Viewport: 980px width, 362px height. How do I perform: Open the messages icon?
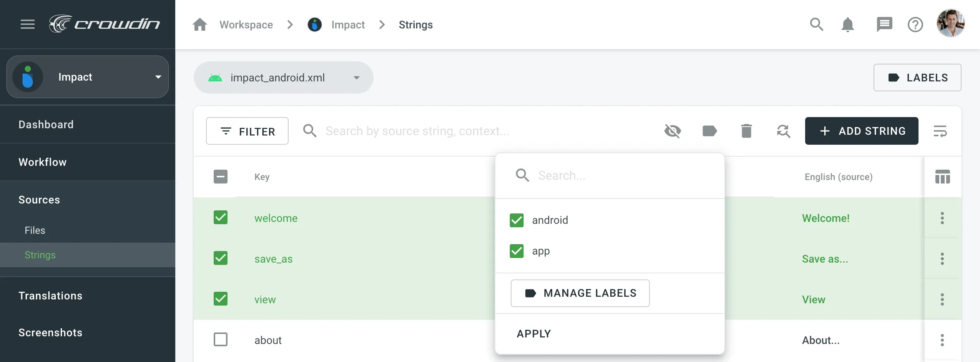884,25
